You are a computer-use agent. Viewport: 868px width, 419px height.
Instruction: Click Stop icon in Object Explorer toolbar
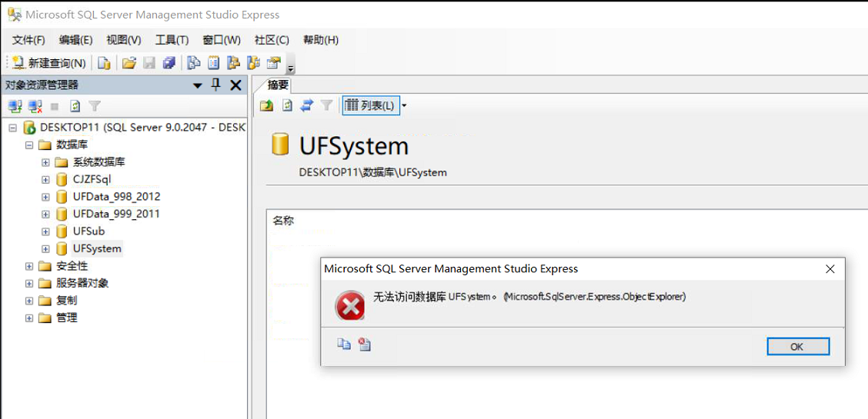click(x=55, y=106)
